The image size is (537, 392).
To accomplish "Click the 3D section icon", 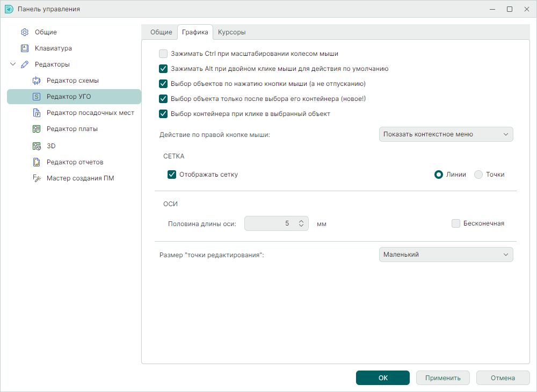I will [37, 146].
